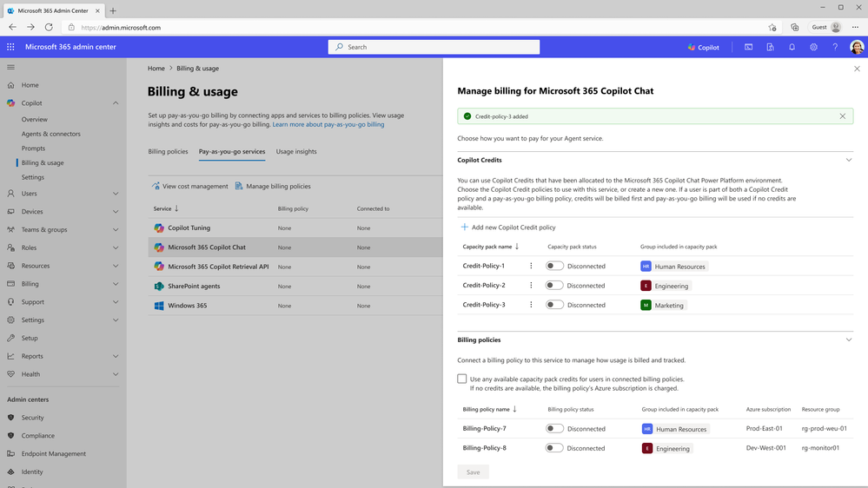Open Identity admin center
868x488 pixels.
click(31, 472)
